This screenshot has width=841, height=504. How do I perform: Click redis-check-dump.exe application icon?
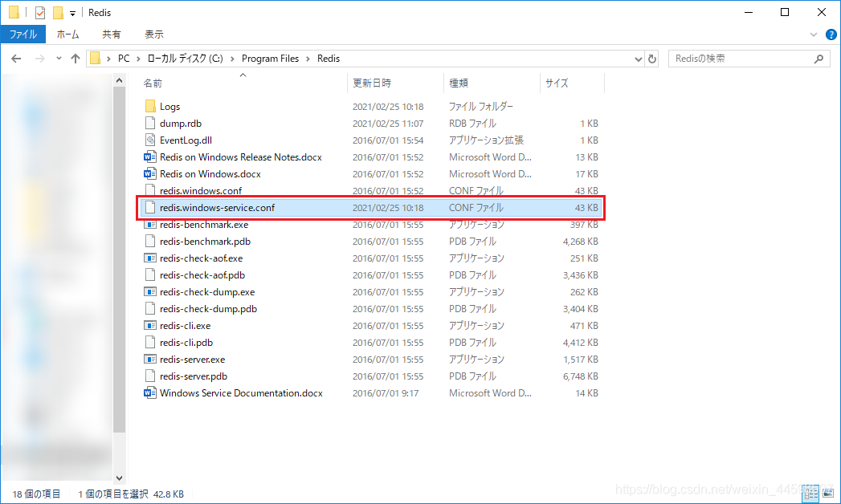[x=150, y=292]
